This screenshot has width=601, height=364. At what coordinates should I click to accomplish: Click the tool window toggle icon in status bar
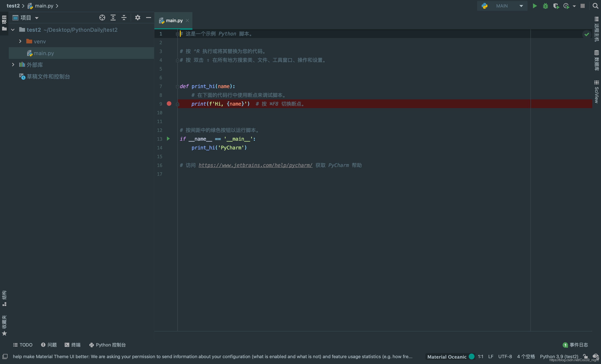[5, 356]
